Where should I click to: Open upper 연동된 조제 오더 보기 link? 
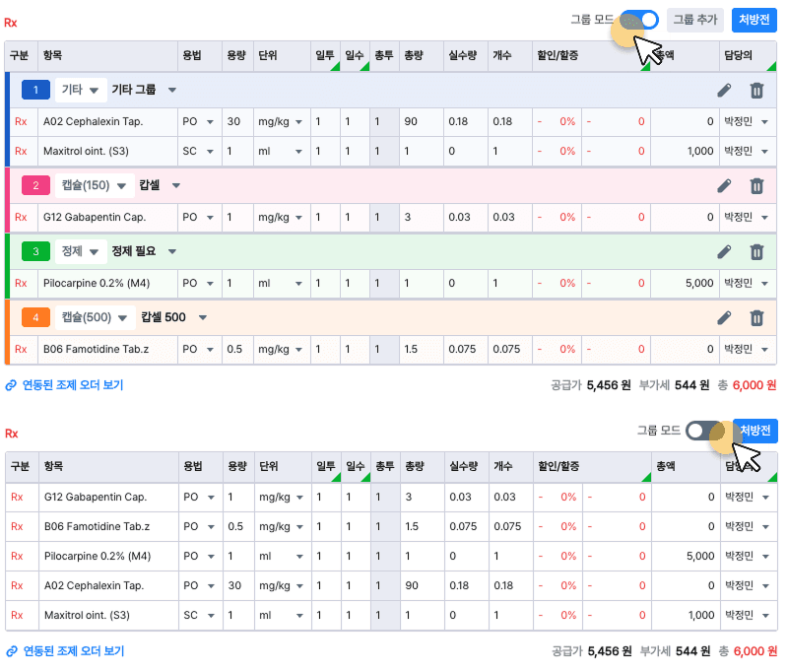pos(73,385)
